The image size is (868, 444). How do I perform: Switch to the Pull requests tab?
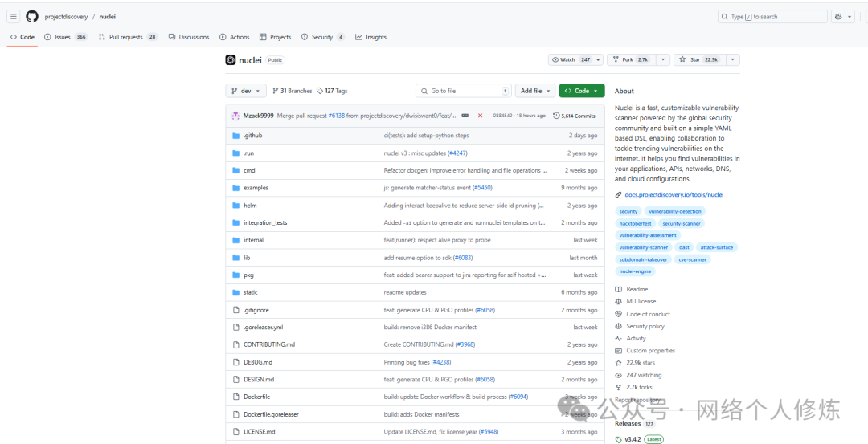click(128, 37)
